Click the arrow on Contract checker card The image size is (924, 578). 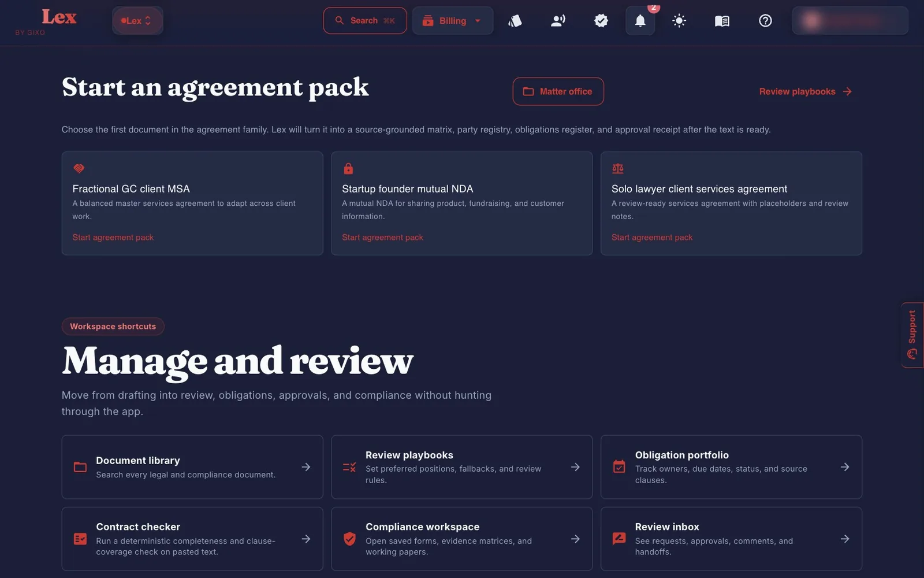tap(306, 539)
